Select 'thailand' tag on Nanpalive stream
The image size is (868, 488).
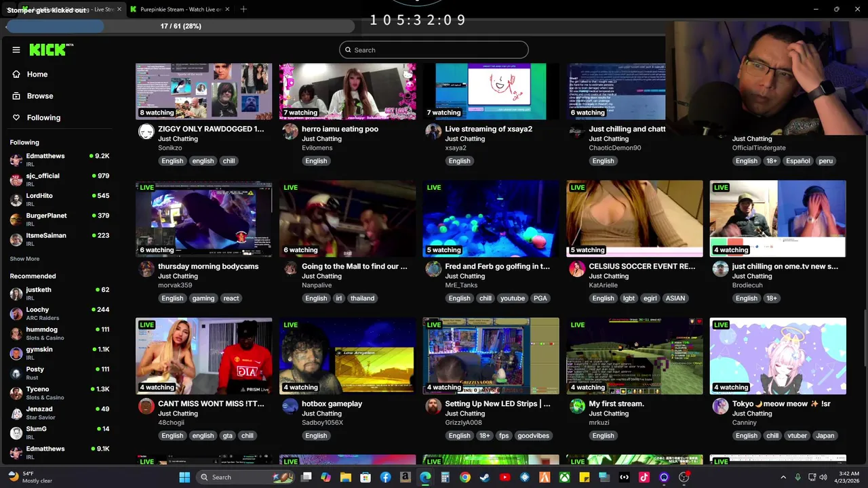[x=362, y=298]
